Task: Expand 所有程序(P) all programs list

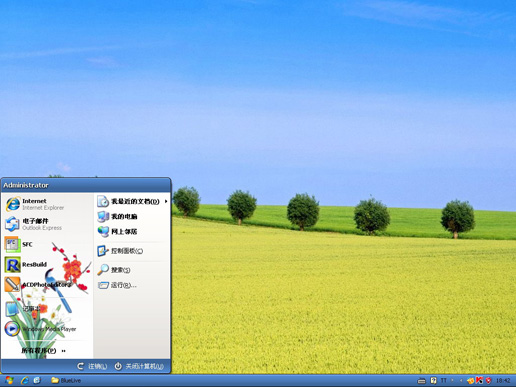Action: click(44, 351)
